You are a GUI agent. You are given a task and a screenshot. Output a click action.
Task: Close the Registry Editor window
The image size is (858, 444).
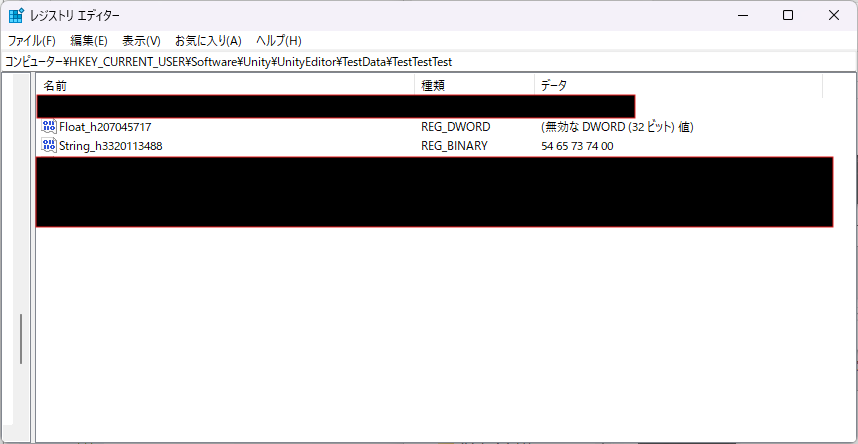(833, 15)
